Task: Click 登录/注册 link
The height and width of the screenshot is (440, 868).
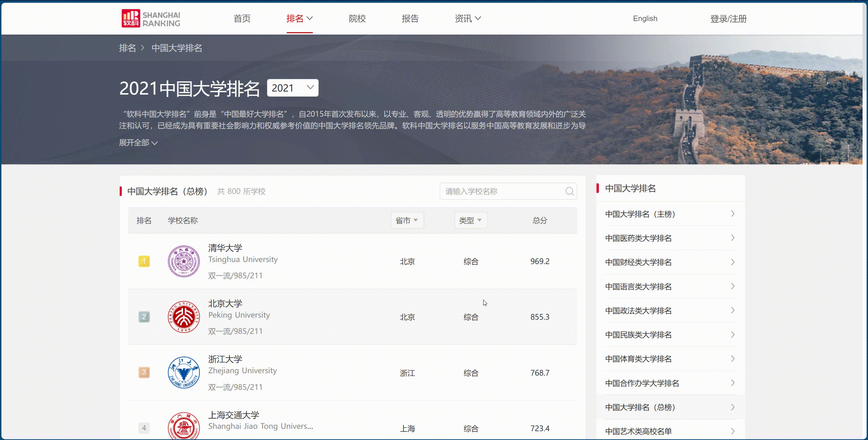Action: tap(728, 19)
